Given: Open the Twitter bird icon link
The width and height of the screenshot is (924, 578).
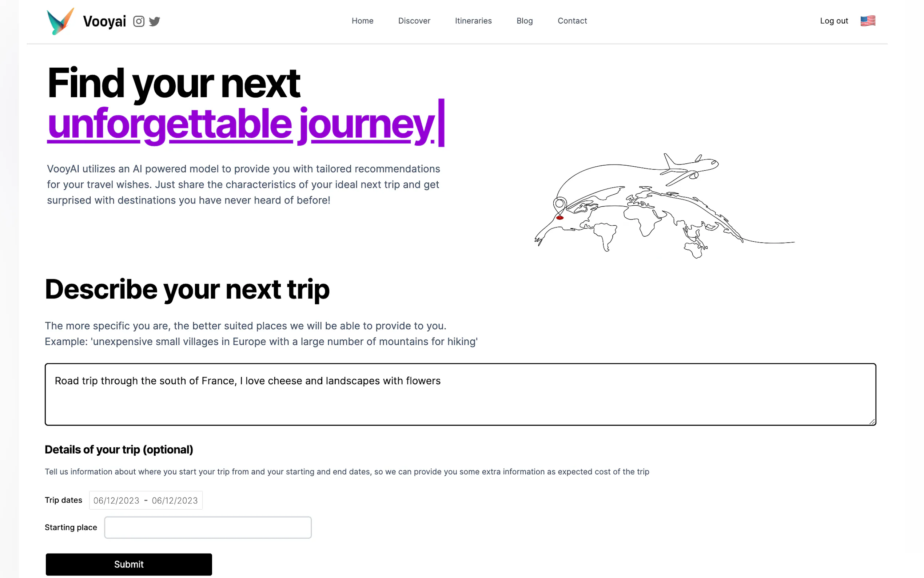Looking at the screenshot, I should (x=154, y=21).
